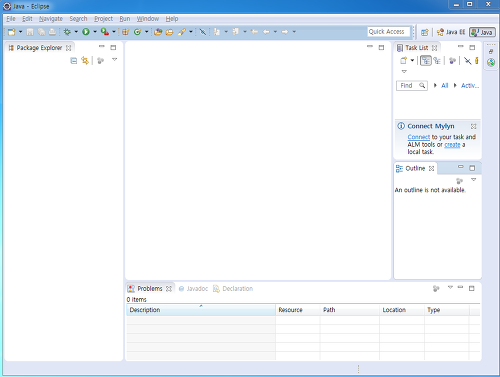Open the New Task dropdown arrow
Screen dimensions: 500x377
tap(412, 60)
